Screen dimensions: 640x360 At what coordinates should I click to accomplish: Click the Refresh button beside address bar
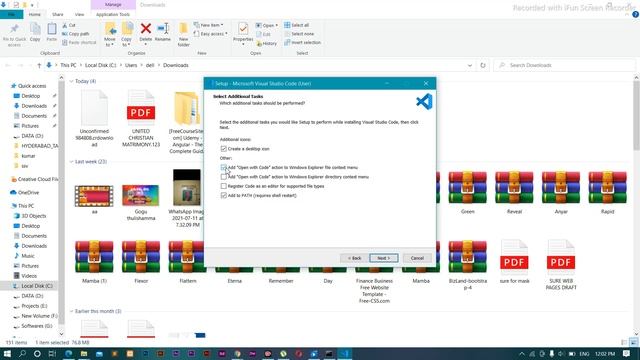483,65
